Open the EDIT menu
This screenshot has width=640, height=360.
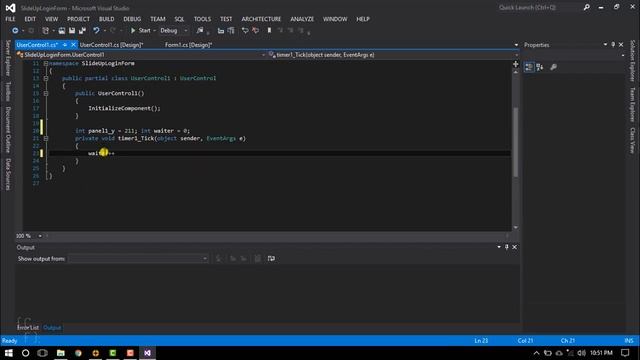30,19
